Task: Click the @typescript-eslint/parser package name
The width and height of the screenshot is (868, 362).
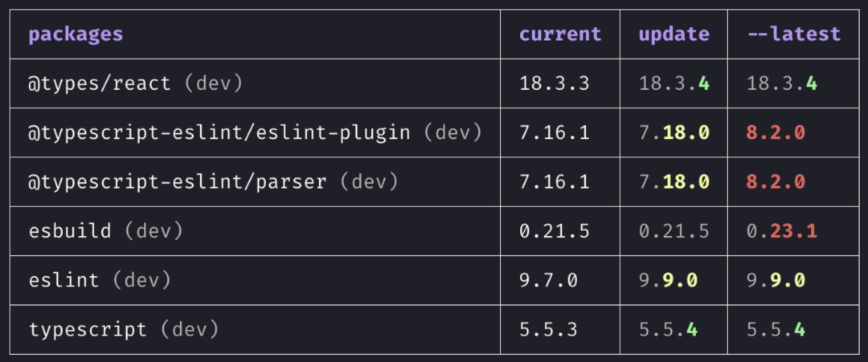Action: pyautogui.click(x=177, y=182)
